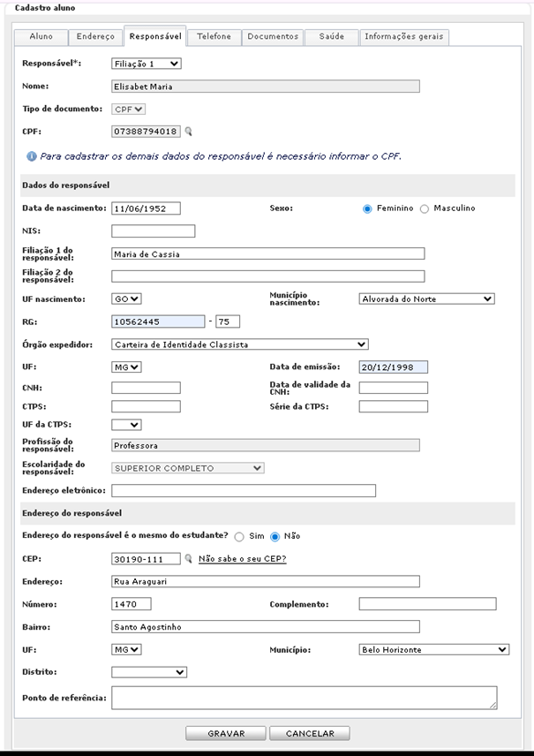Switch to the Aluno tab

click(41, 37)
